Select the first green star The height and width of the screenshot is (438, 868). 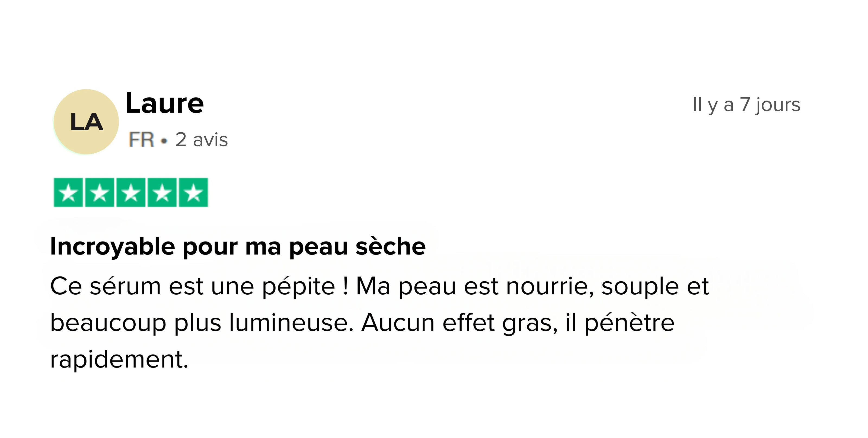(x=68, y=192)
